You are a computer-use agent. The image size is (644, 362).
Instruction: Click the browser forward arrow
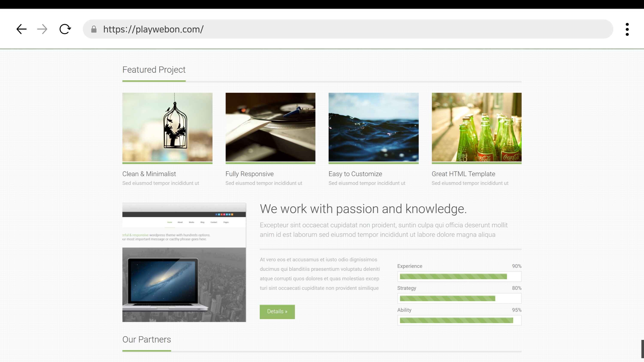42,29
